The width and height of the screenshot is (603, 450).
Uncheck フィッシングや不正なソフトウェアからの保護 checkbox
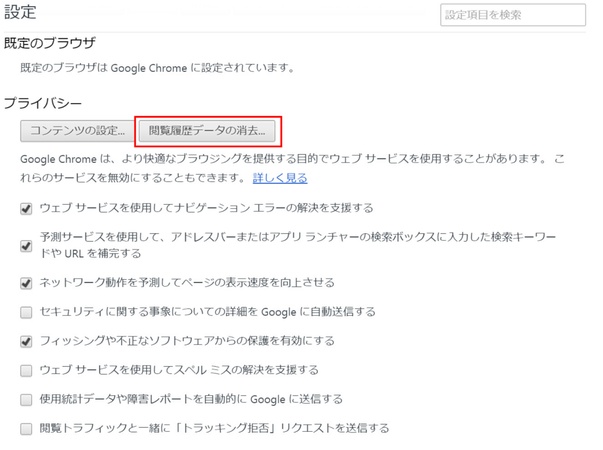pyautogui.click(x=26, y=341)
